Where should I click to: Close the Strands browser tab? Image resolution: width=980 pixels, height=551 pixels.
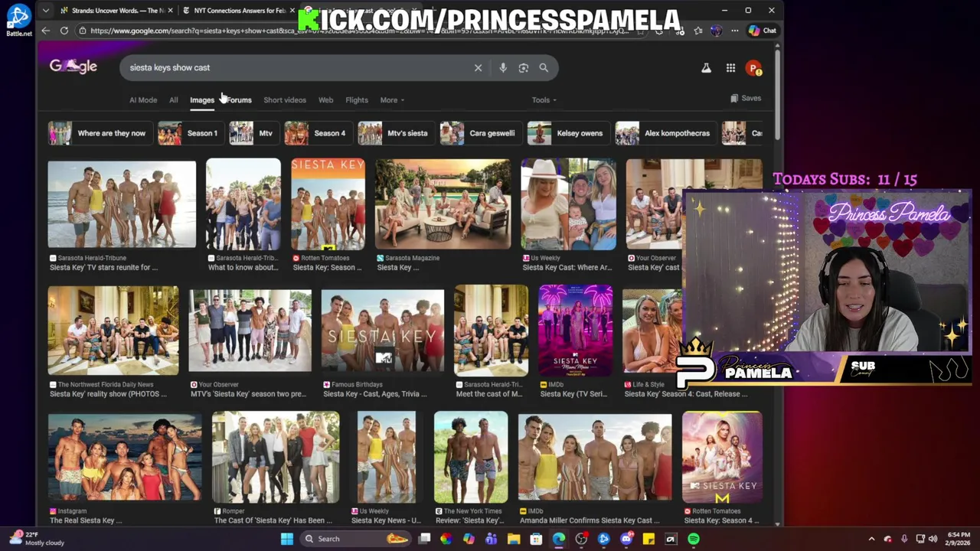[x=170, y=11]
